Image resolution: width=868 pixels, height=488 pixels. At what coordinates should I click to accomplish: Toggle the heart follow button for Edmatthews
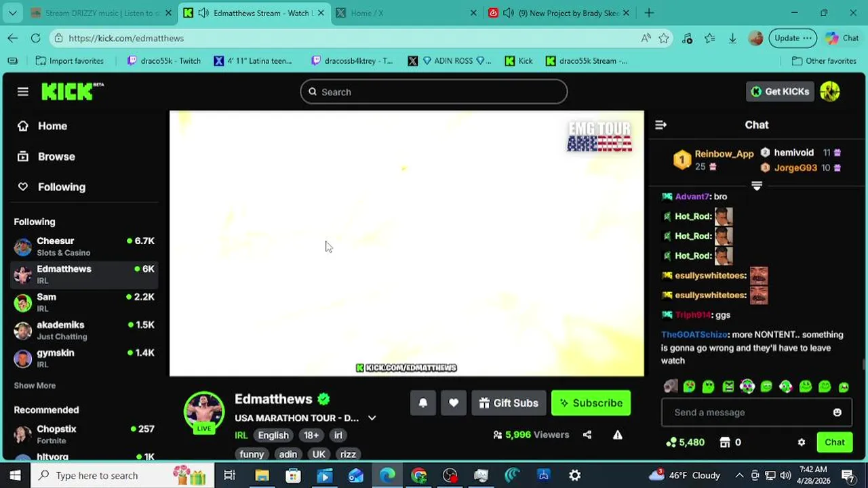point(454,403)
